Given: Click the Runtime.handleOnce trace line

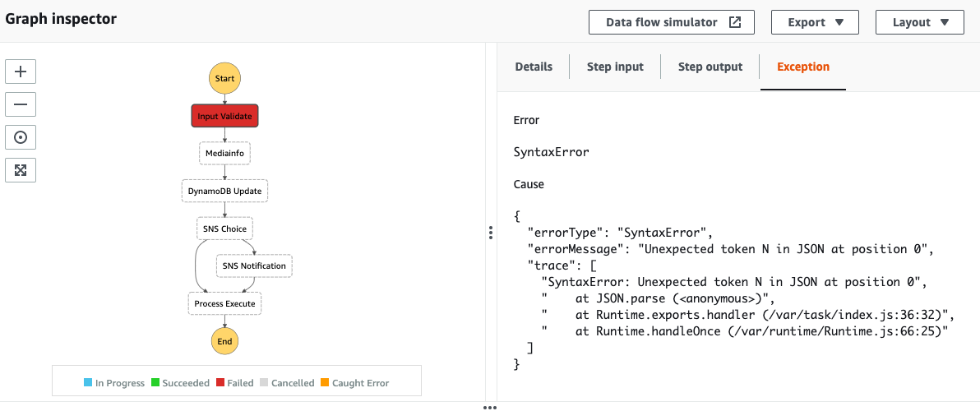Looking at the screenshot, I should pos(746,331).
